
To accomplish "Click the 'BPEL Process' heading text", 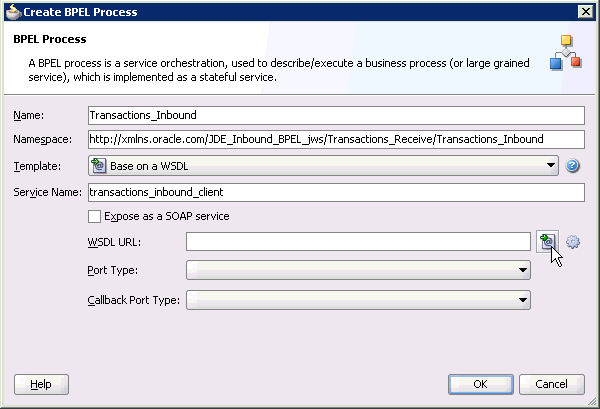I will (x=50, y=39).
